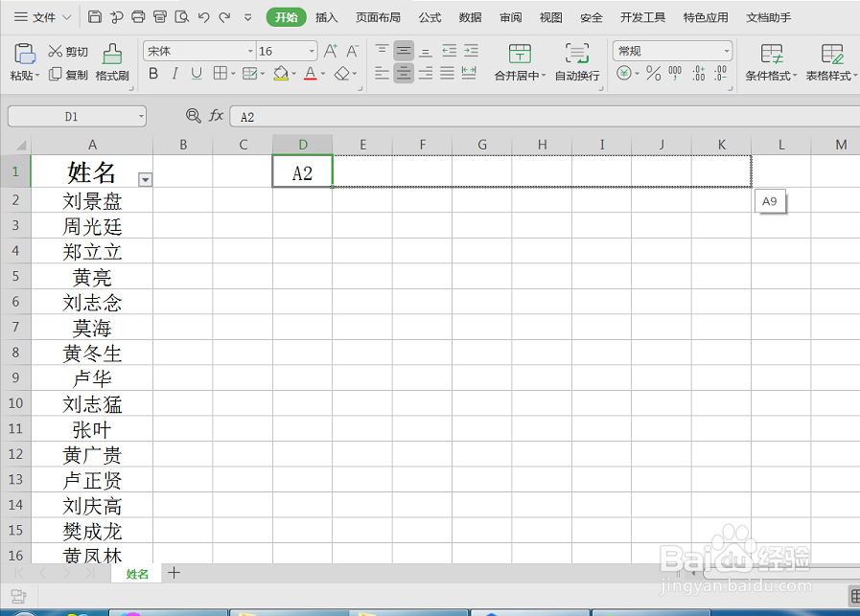The height and width of the screenshot is (616, 860).
Task: Align text to top of cell
Action: [x=382, y=51]
